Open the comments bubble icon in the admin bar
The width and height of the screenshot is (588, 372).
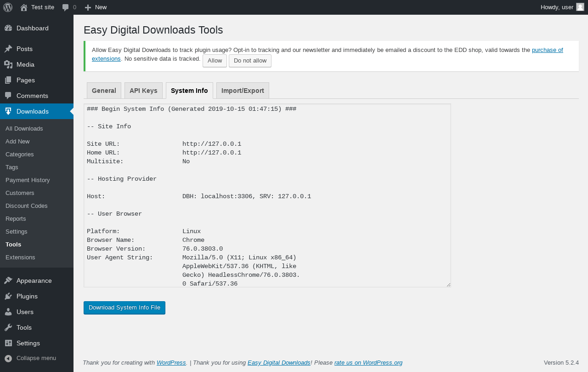(66, 7)
